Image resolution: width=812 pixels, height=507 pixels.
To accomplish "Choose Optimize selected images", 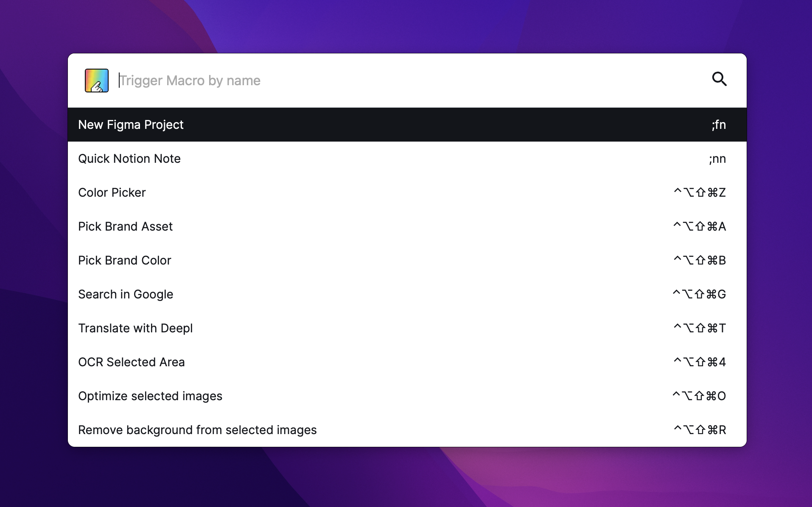I will [150, 396].
